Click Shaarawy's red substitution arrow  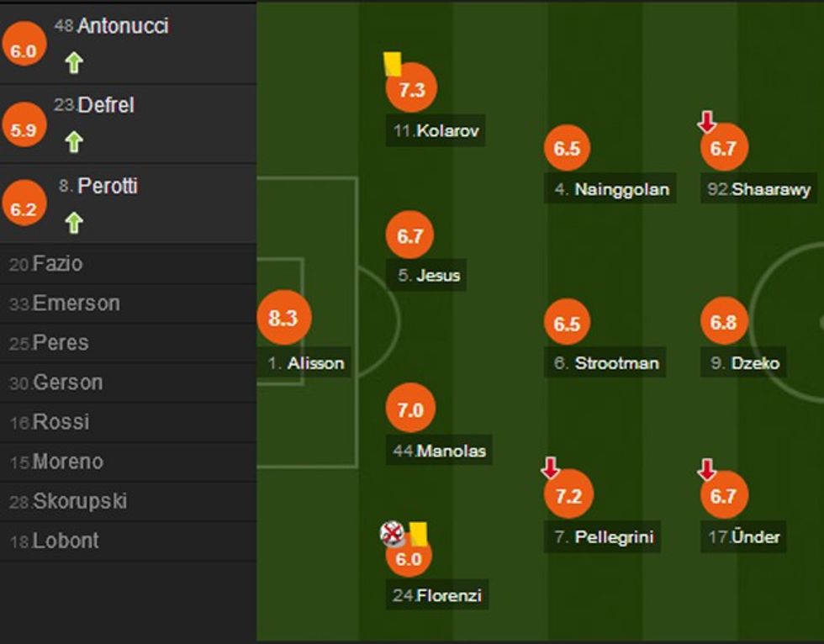707,122
